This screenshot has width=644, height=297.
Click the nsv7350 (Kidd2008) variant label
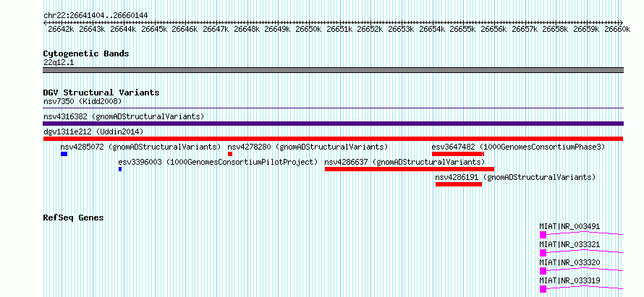[x=82, y=101]
